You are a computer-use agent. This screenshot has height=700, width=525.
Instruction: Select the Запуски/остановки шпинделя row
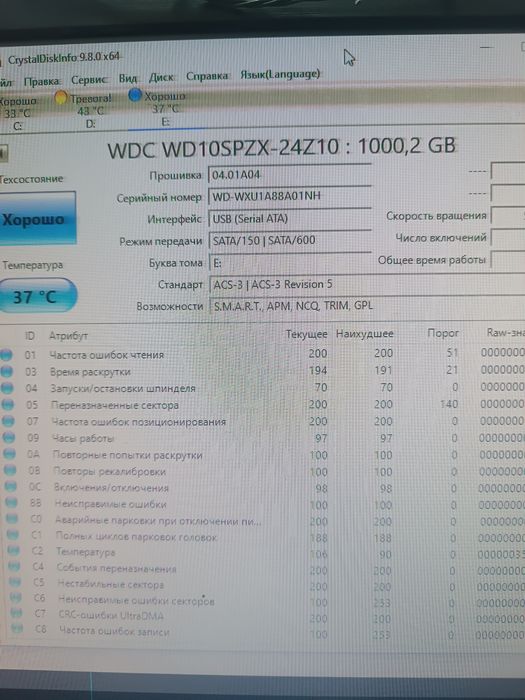coord(262,388)
